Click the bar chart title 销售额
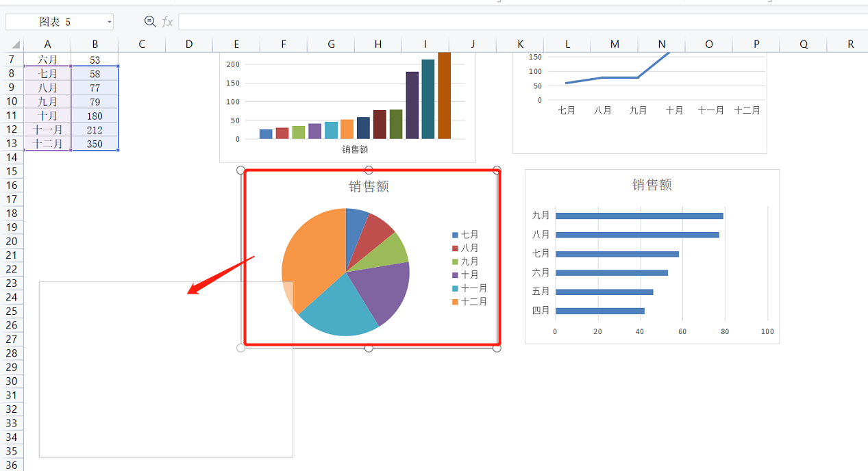This screenshot has width=868, height=471. (x=652, y=184)
